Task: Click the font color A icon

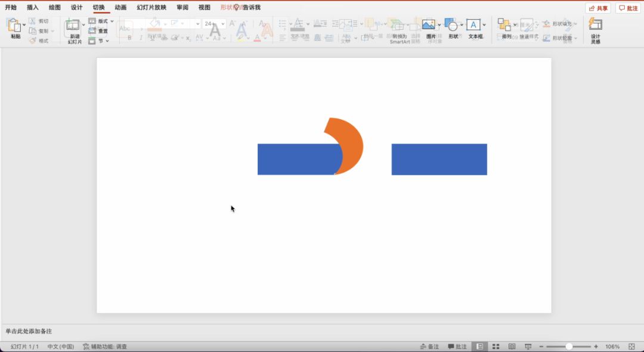Action: pyautogui.click(x=257, y=38)
